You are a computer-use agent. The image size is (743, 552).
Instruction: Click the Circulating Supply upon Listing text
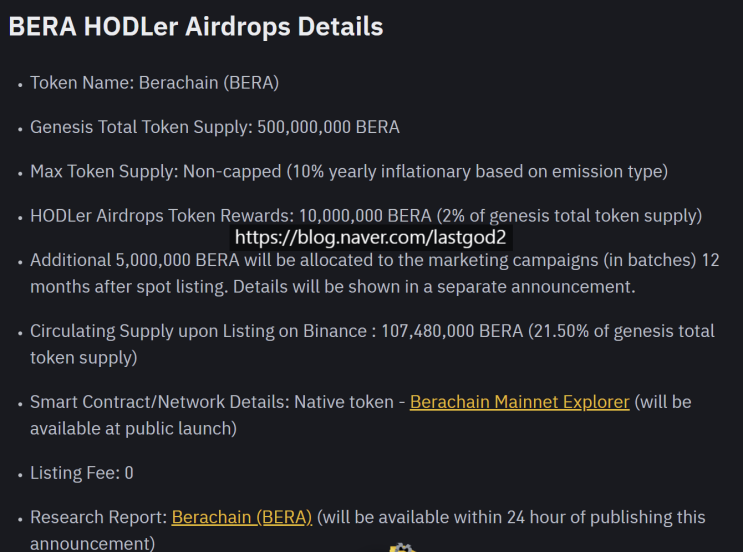tap(202, 330)
